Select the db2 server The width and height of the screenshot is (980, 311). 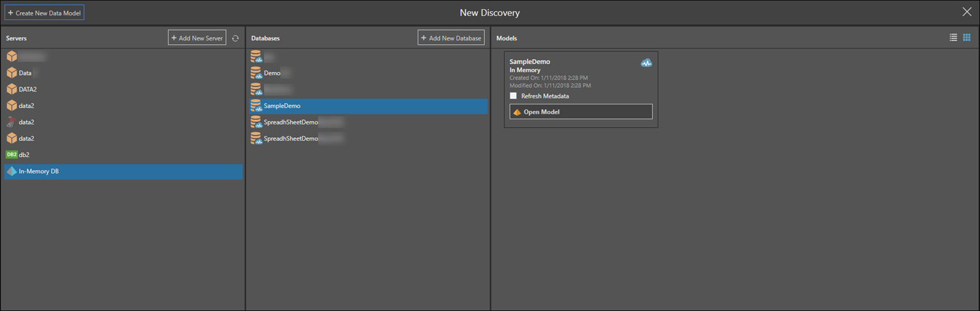24,155
